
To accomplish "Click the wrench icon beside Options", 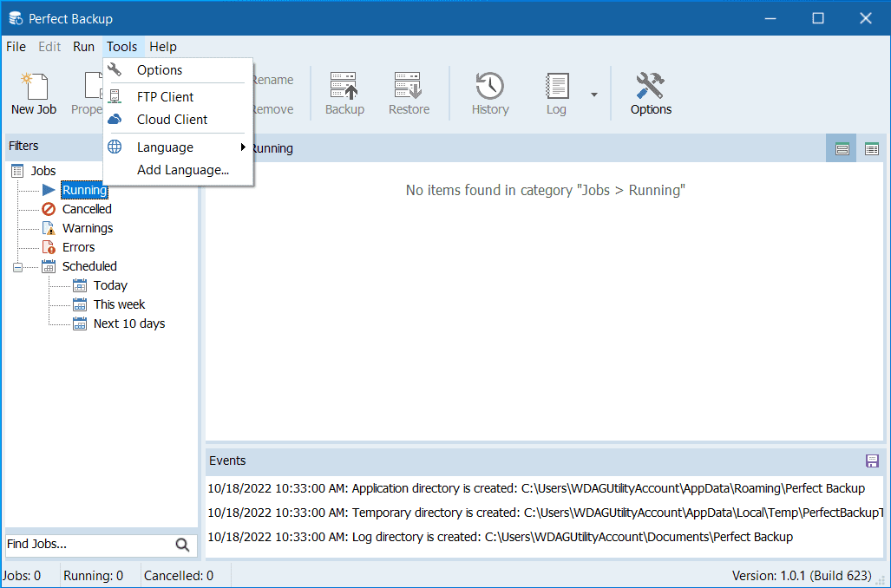I will 115,69.
